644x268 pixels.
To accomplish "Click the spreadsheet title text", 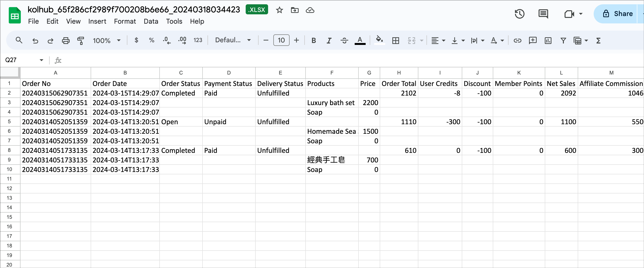I will click(x=134, y=10).
